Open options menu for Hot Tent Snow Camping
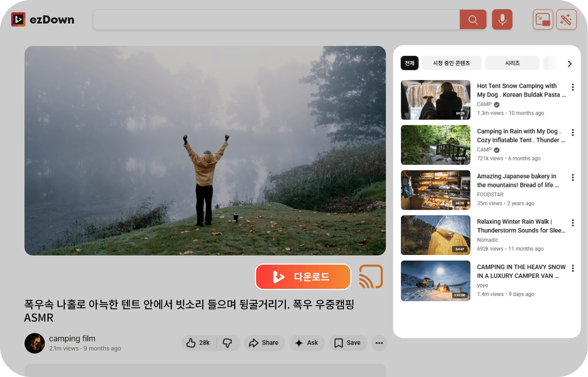Image resolution: width=588 pixels, height=377 pixels. tap(573, 87)
